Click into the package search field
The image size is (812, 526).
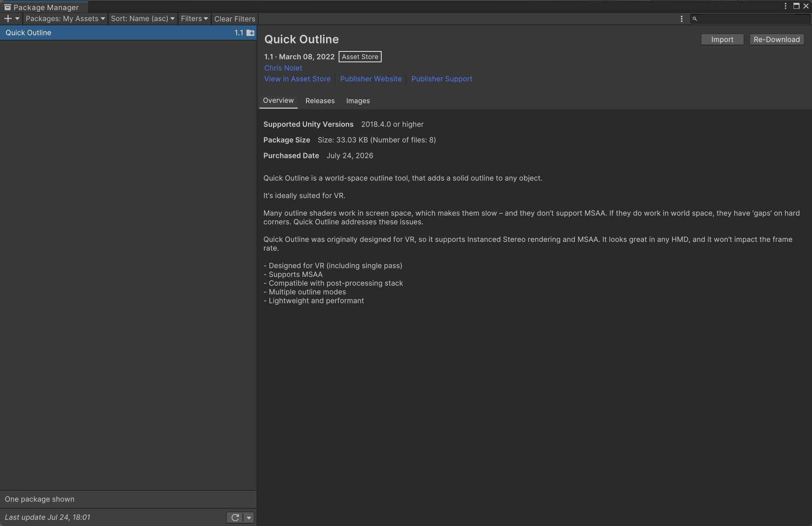click(x=750, y=19)
